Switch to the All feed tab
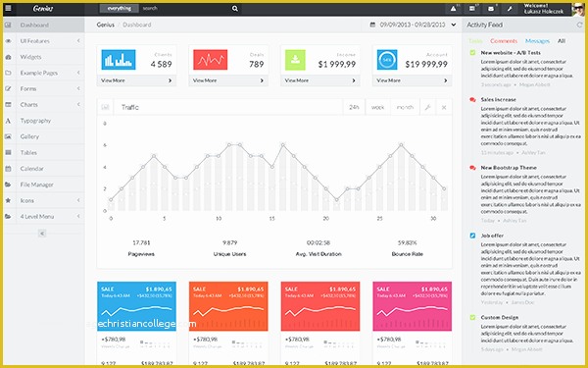This screenshot has width=588, height=368. tap(561, 41)
